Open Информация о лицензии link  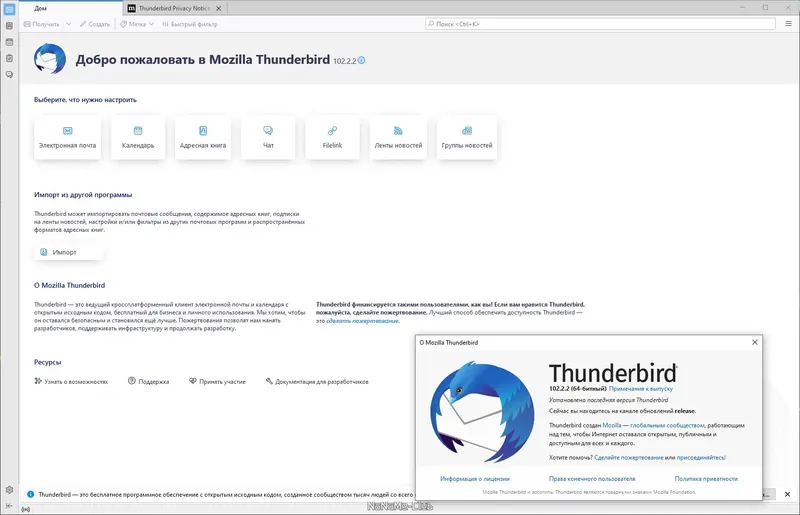474,479
